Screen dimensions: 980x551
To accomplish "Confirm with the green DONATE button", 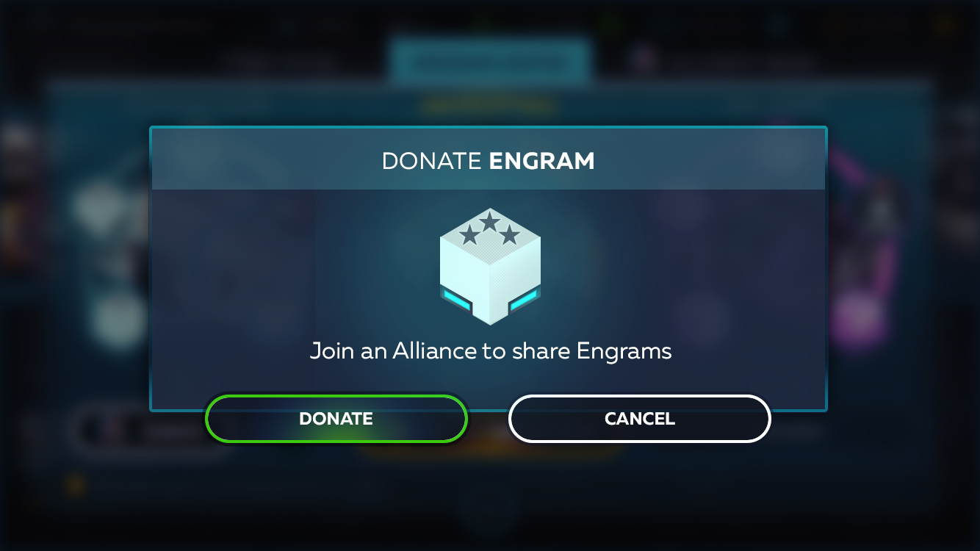I will point(336,419).
